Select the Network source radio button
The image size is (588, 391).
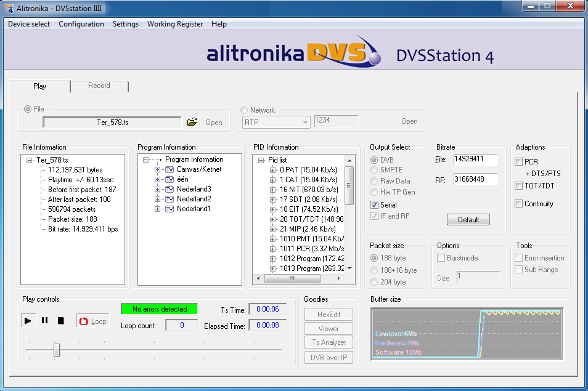[x=244, y=110]
